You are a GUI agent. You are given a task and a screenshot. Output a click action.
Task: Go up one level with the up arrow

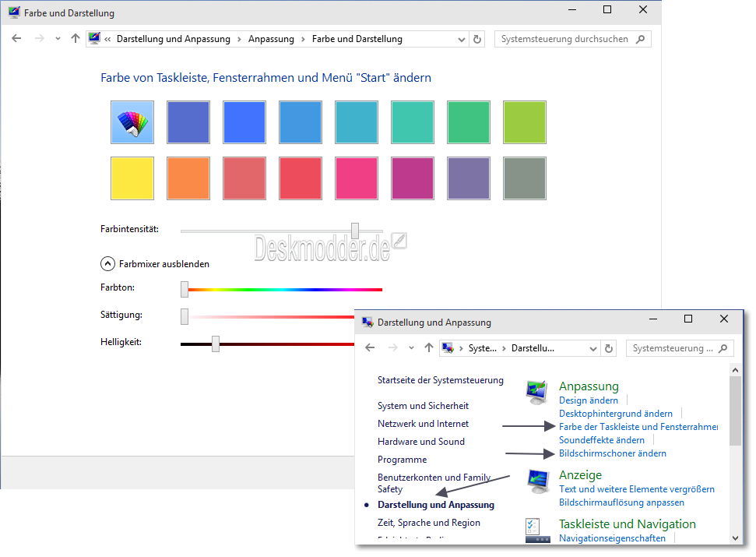(x=75, y=39)
